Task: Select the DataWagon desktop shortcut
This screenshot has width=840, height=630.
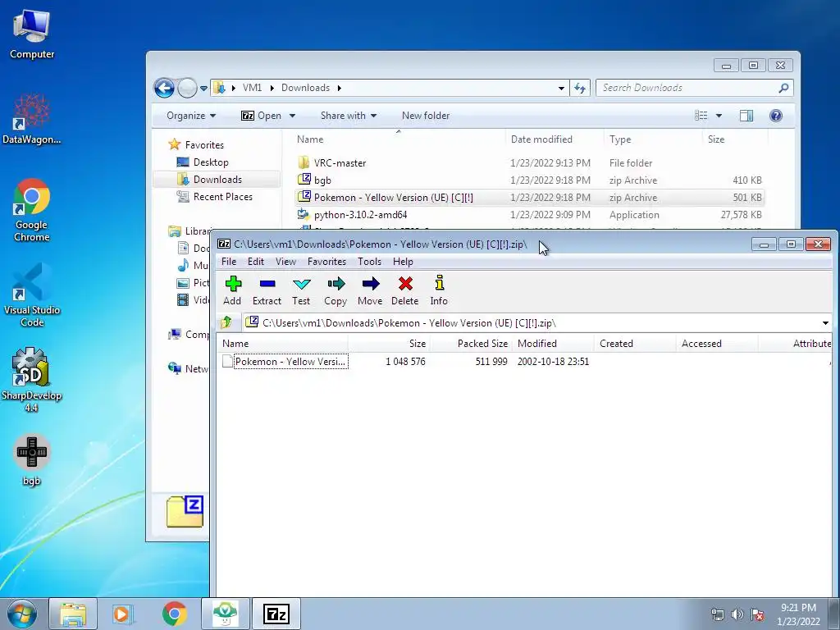Action: click(32, 119)
